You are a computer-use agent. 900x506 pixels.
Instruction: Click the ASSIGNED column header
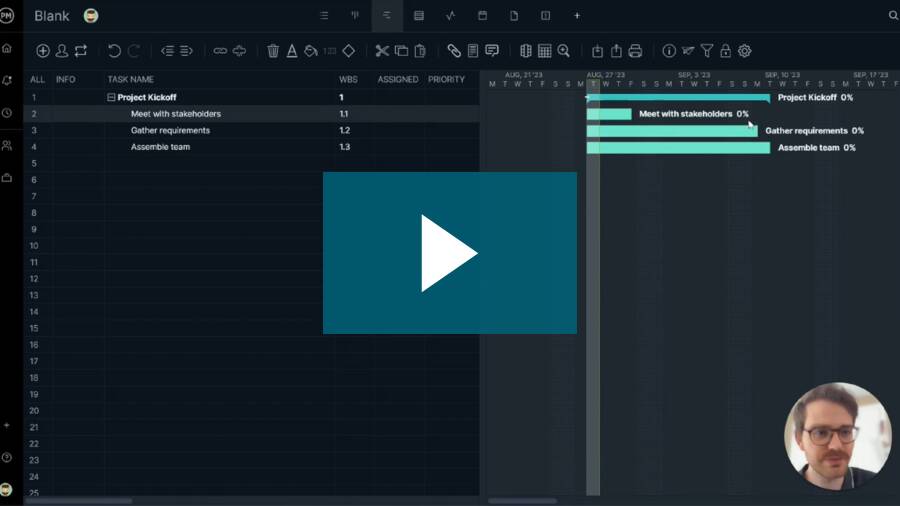click(x=398, y=79)
